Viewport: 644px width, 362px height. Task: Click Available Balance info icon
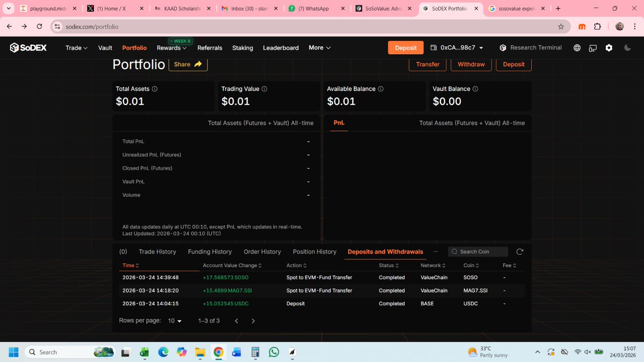tap(380, 89)
